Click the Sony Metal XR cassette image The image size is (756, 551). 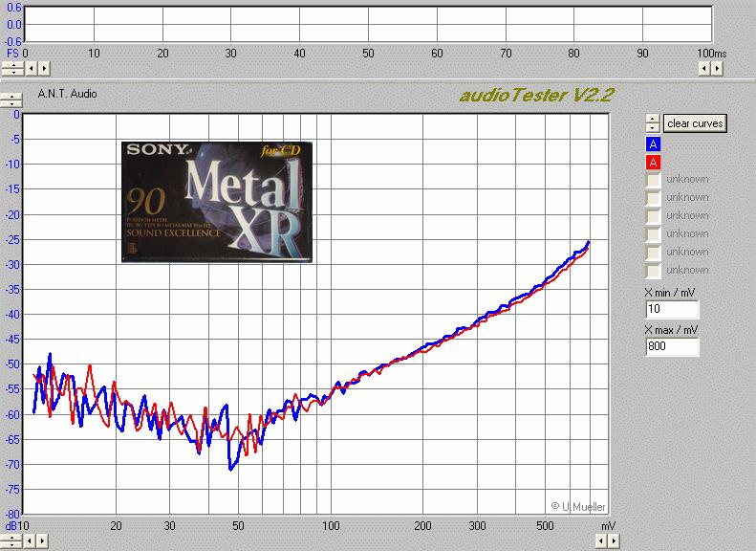[x=217, y=202]
